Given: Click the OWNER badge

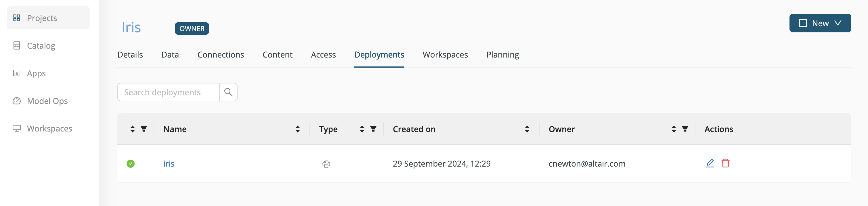Looking at the screenshot, I should click(192, 29).
